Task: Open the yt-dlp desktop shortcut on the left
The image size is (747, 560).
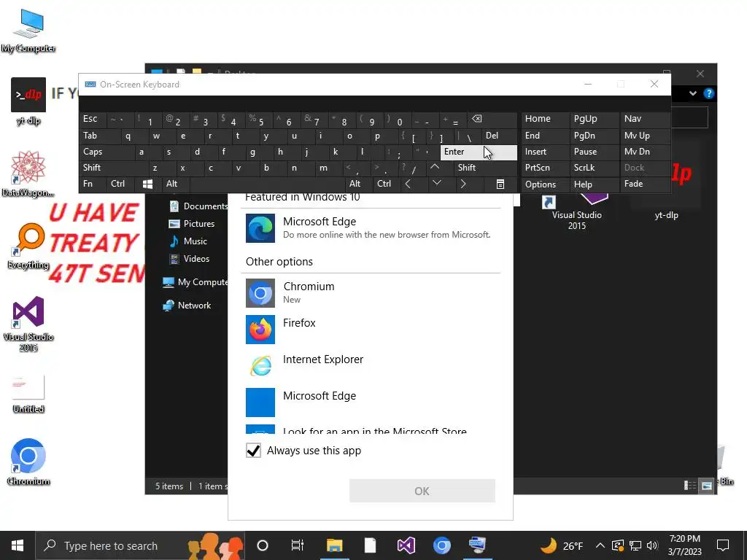Action: tap(28, 101)
